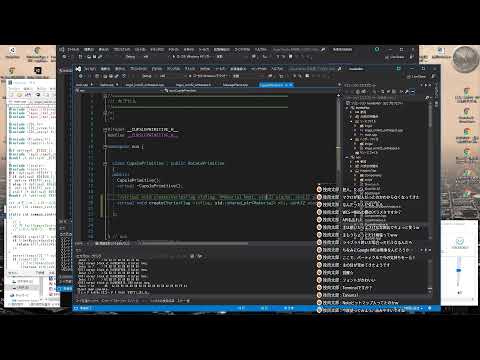Image resolution: width=480 pixels, height=360 pixels.
Task: Click the Solution Explorer search field
Action: pos(385,98)
